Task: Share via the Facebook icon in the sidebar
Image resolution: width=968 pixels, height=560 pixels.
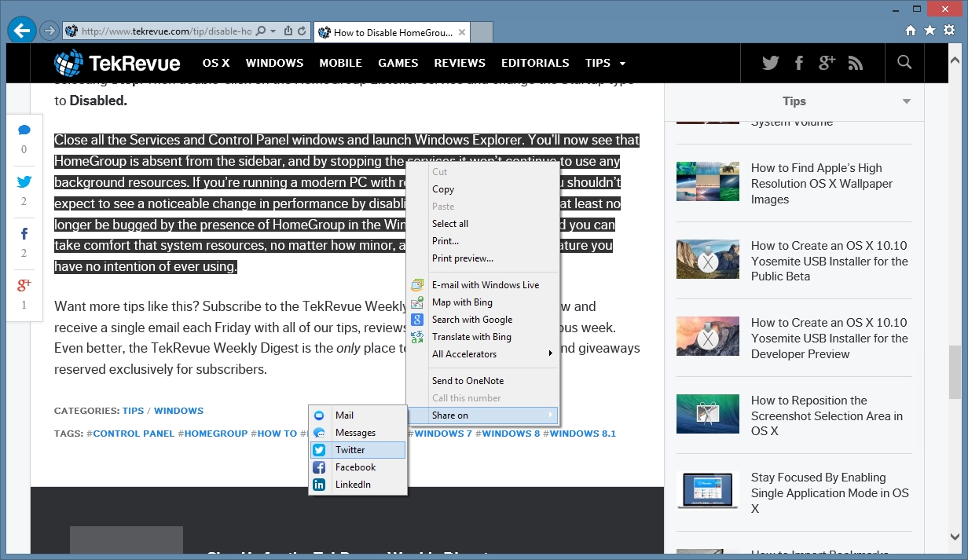Action: [24, 234]
